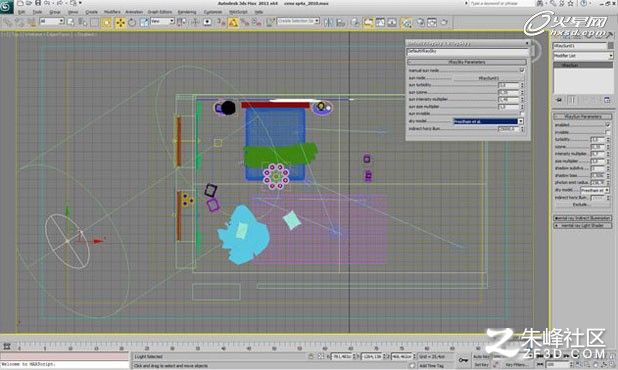
Task: Open the sky model dropdown in mrSky Parameters
Action: [x=488, y=121]
